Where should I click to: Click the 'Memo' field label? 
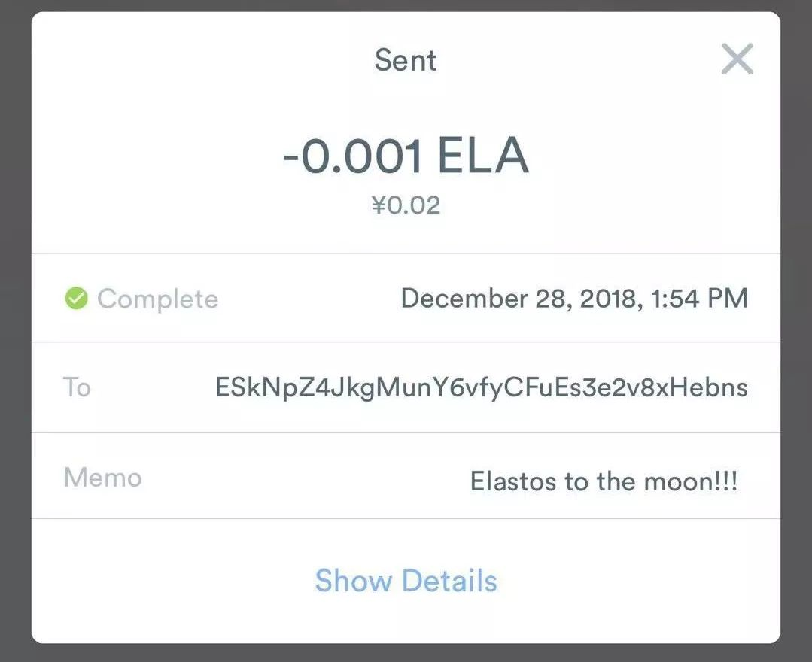(102, 477)
